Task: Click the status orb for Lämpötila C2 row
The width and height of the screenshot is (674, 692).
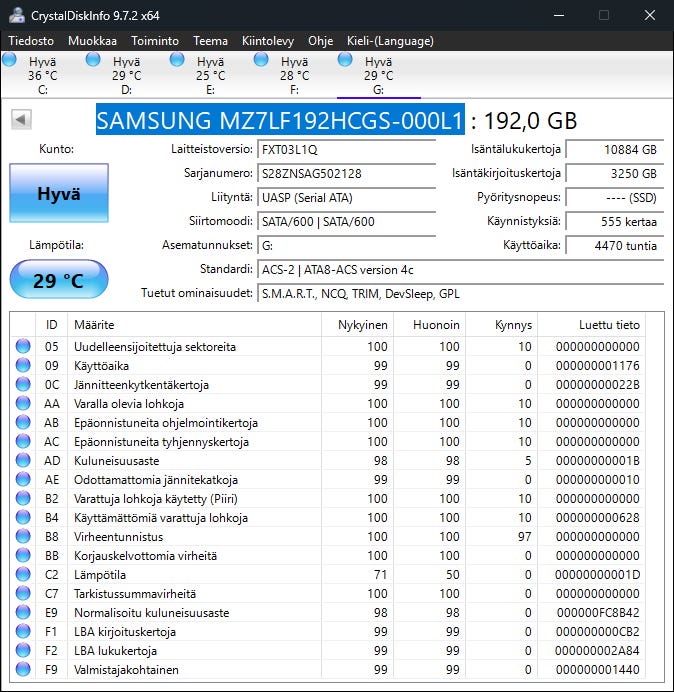Action: coord(23,574)
